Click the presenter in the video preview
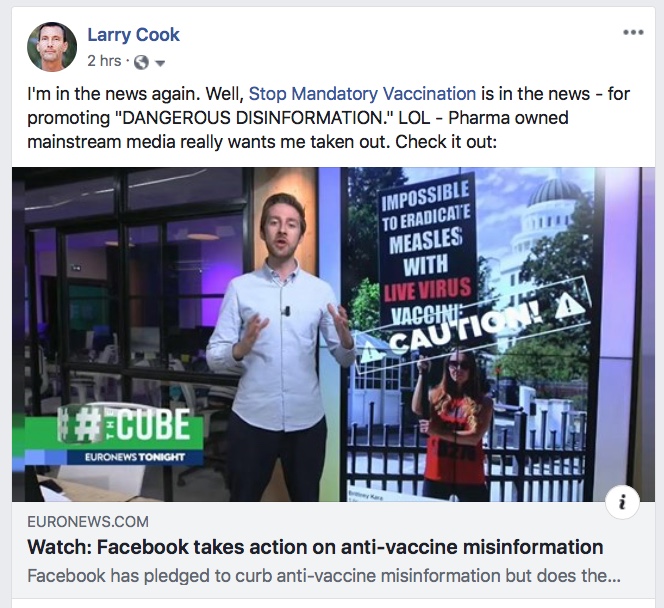Viewport: 664px width, 608px height. click(x=279, y=347)
